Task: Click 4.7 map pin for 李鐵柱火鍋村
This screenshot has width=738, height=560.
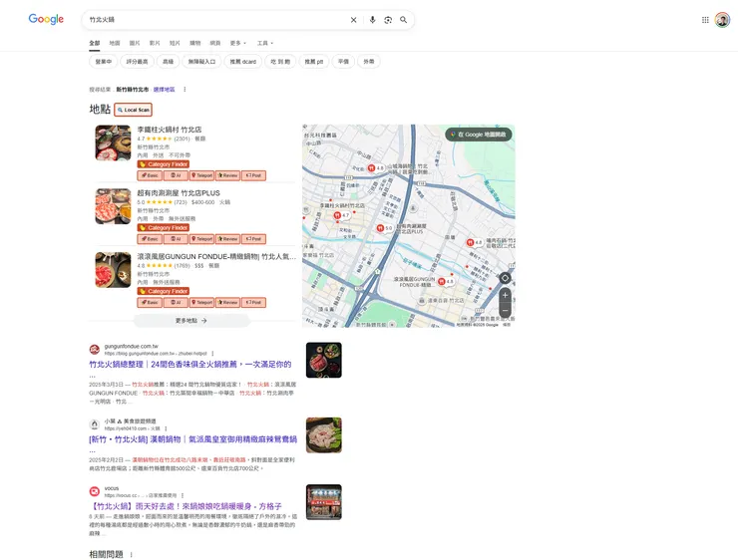Action: pos(341,215)
